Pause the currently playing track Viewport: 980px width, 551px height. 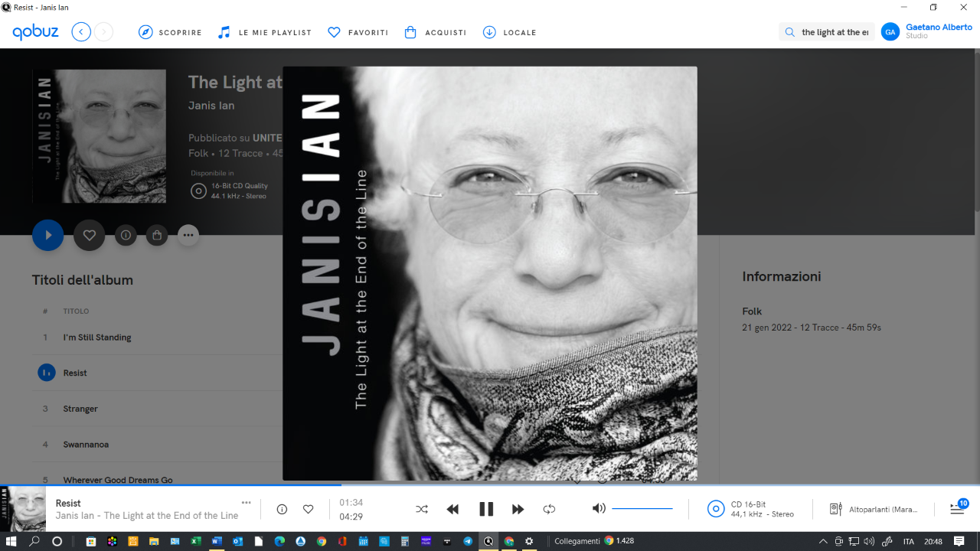[x=486, y=509]
